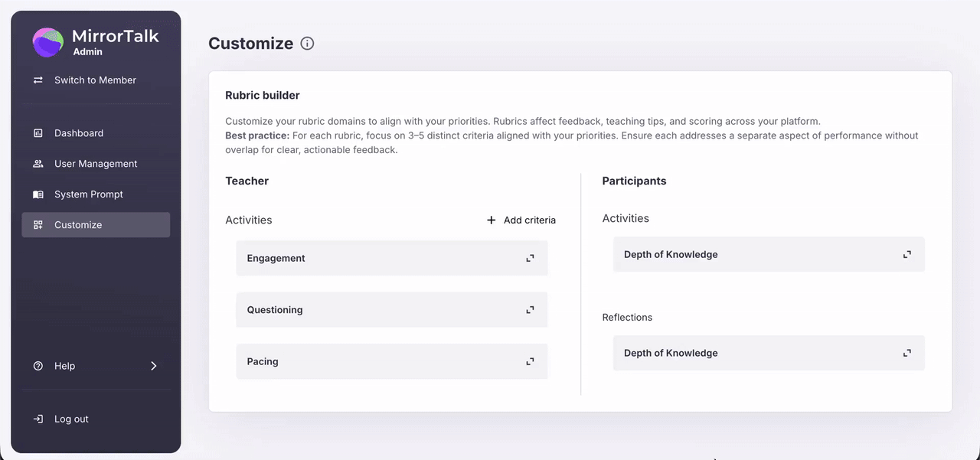This screenshot has width=980, height=460.
Task: Click the Add criteria button
Action: tap(521, 220)
